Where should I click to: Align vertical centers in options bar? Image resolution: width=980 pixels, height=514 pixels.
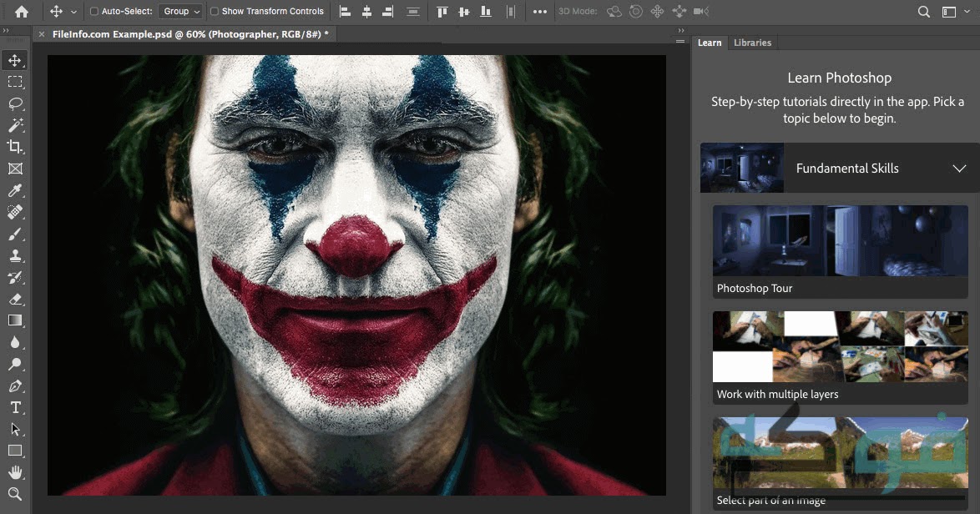(464, 11)
